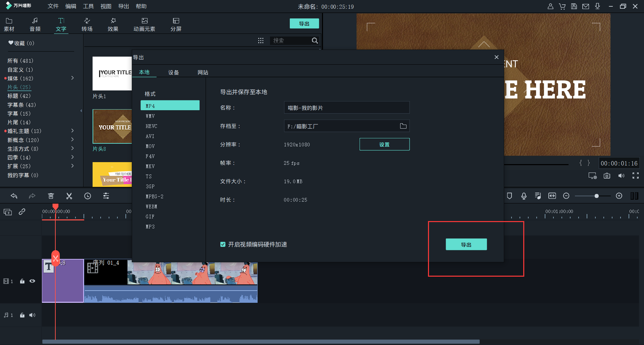The image size is (644, 345).
Task: Open the 编辑 menu
Action: 71,6
